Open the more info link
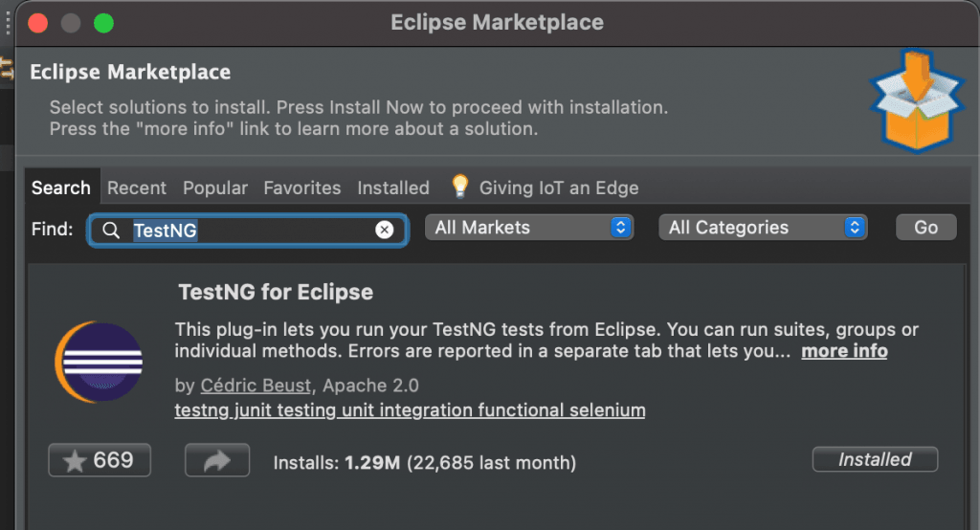 coord(844,351)
